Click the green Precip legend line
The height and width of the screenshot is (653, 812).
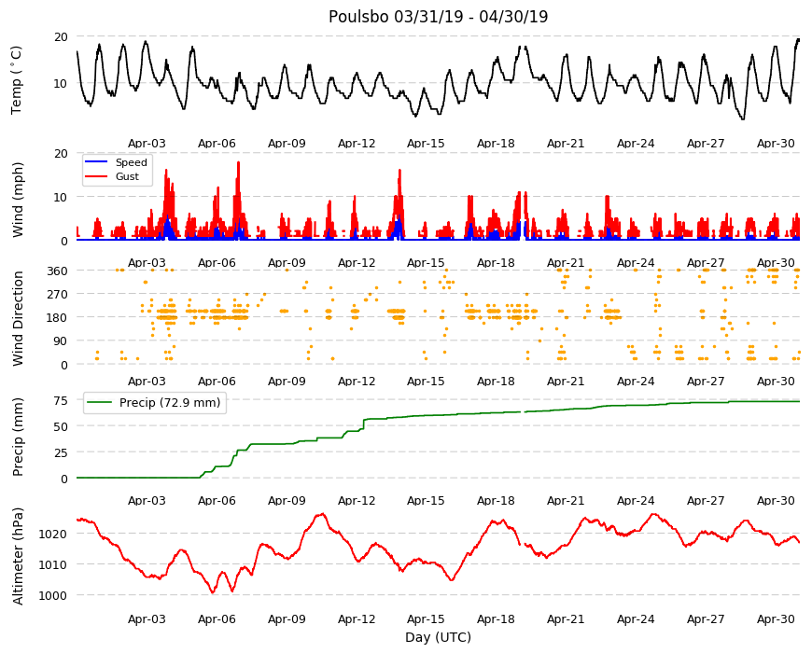point(100,403)
